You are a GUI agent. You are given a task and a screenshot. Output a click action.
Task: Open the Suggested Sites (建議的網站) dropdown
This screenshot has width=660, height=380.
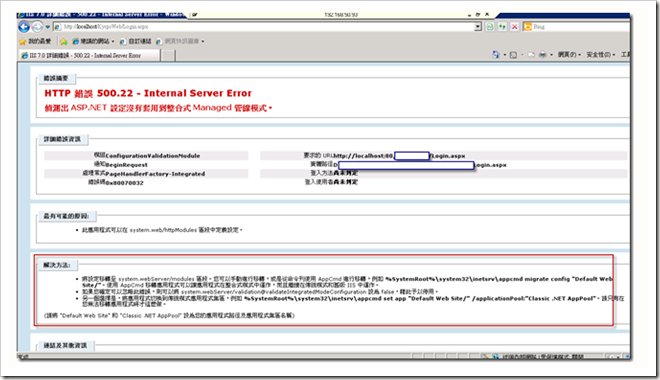pyautogui.click(x=93, y=41)
